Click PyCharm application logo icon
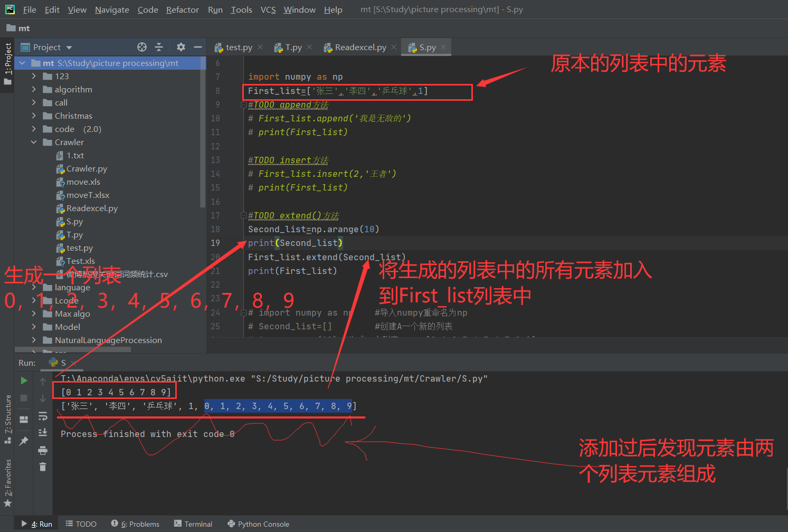 [x=10, y=9]
